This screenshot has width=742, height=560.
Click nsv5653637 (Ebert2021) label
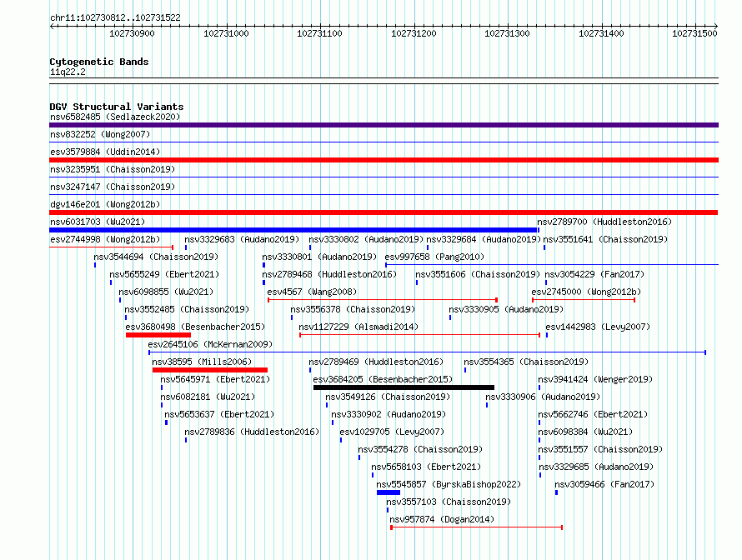[219, 414]
